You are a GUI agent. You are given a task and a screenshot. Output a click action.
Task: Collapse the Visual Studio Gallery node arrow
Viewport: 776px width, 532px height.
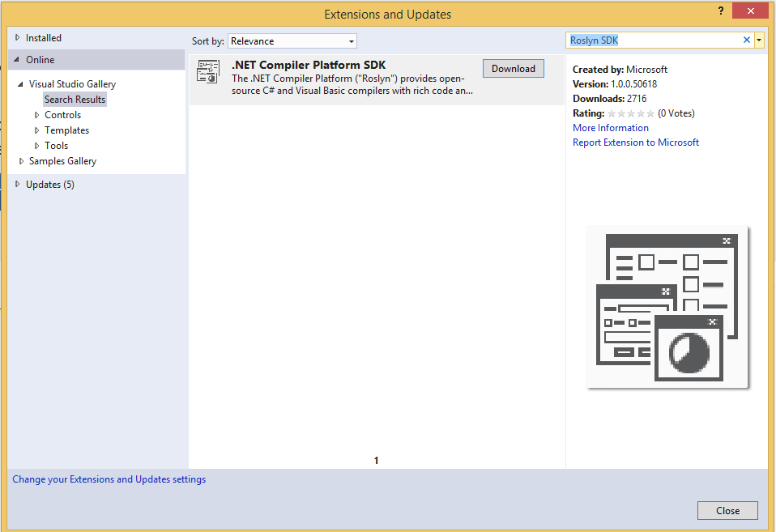click(20, 84)
